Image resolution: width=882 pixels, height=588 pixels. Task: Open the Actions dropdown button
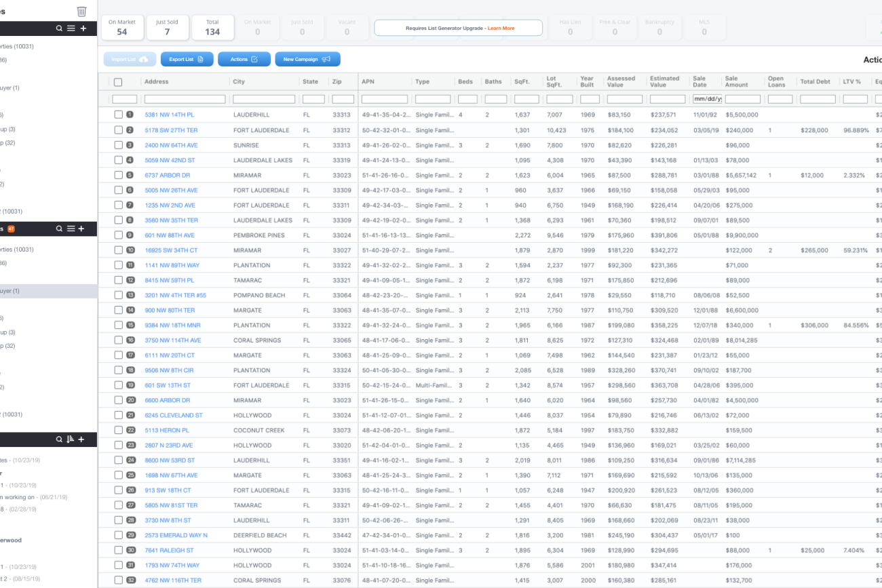click(244, 60)
